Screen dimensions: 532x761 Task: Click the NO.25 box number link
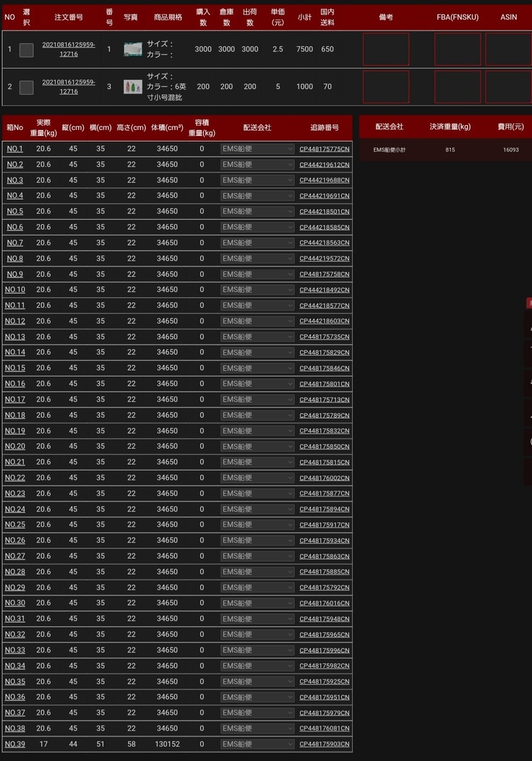coord(14,525)
